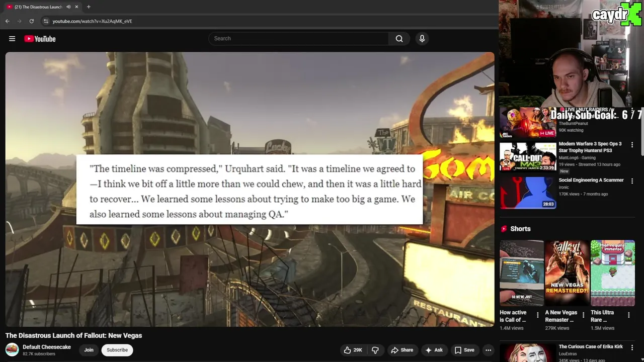Mute the tab via speaker icon
This screenshot has width=644, height=362.
(68, 7)
